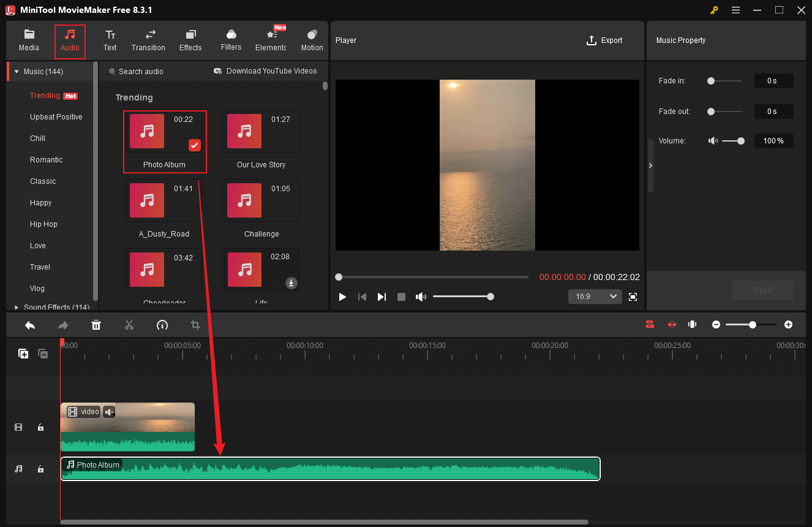Click the Export button
This screenshot has width=812, height=527.
click(x=604, y=40)
